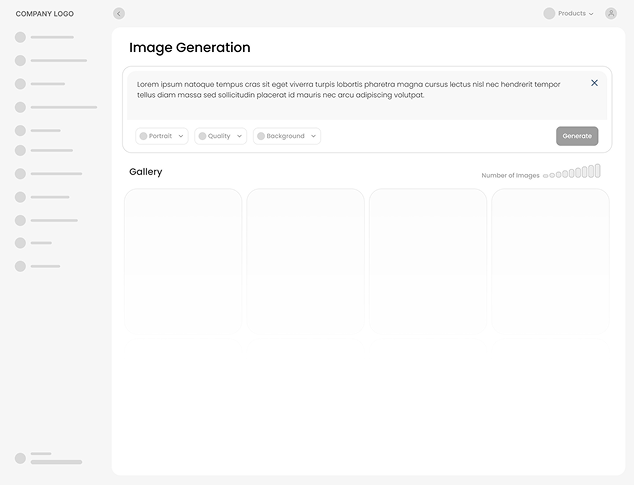Clear the prompt with the X icon
The height and width of the screenshot is (485, 634).
[x=594, y=83]
